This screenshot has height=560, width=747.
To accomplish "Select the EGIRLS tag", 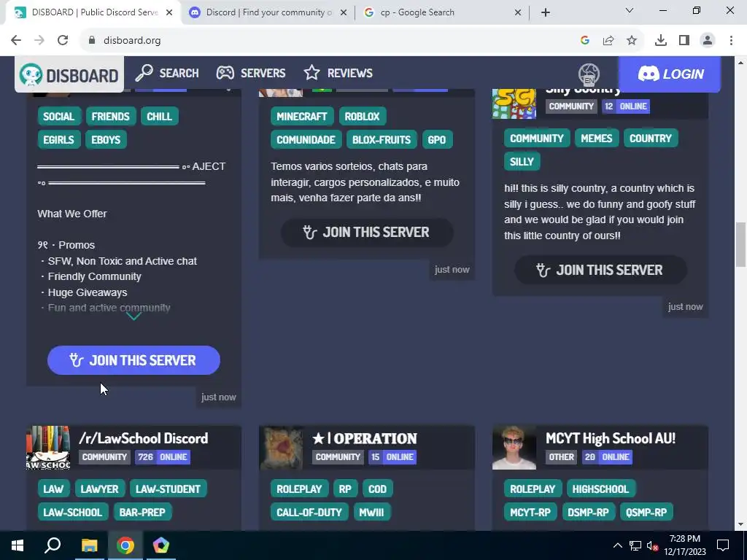I will pyautogui.click(x=58, y=139).
